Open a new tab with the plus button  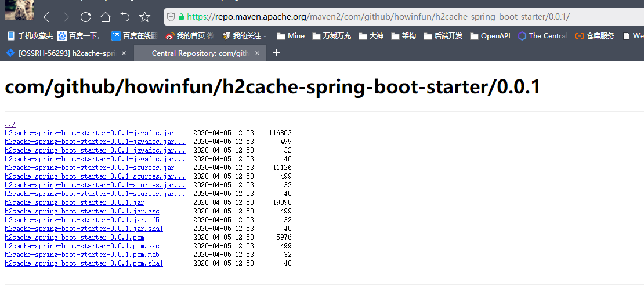pos(276,53)
